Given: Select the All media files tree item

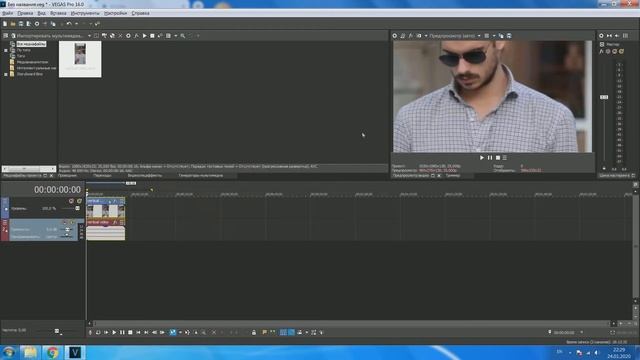Looking at the screenshot, I should pos(31,44).
